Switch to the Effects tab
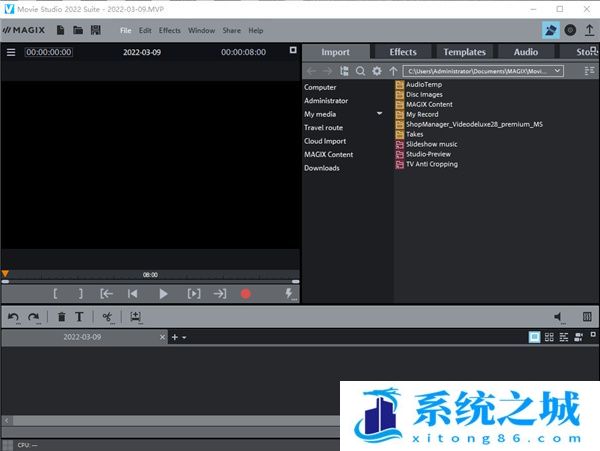600x451 pixels. pyautogui.click(x=403, y=52)
